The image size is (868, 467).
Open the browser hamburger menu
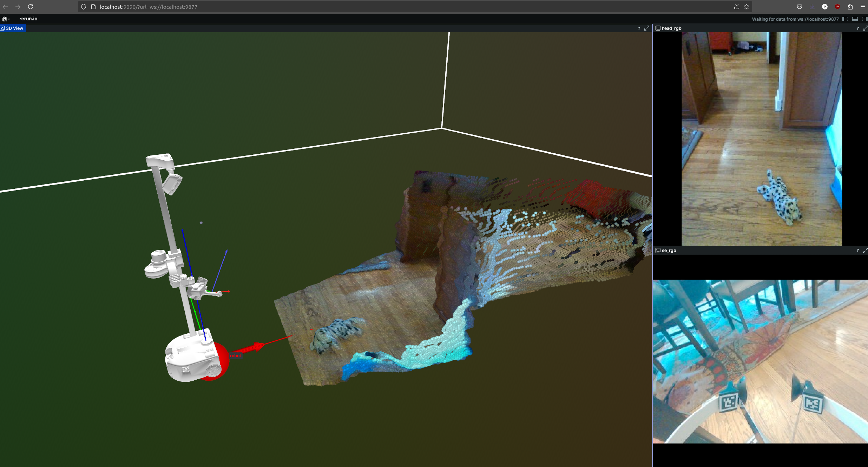[x=863, y=7]
